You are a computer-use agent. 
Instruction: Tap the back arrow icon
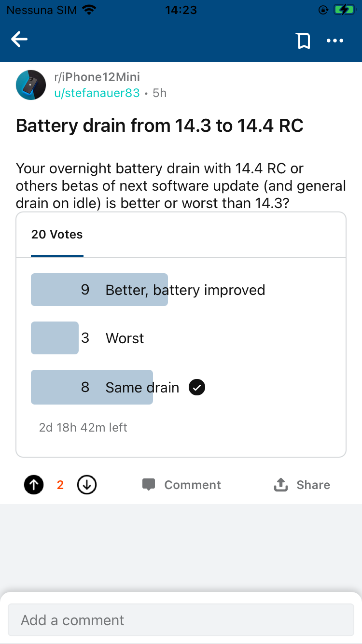[19, 40]
